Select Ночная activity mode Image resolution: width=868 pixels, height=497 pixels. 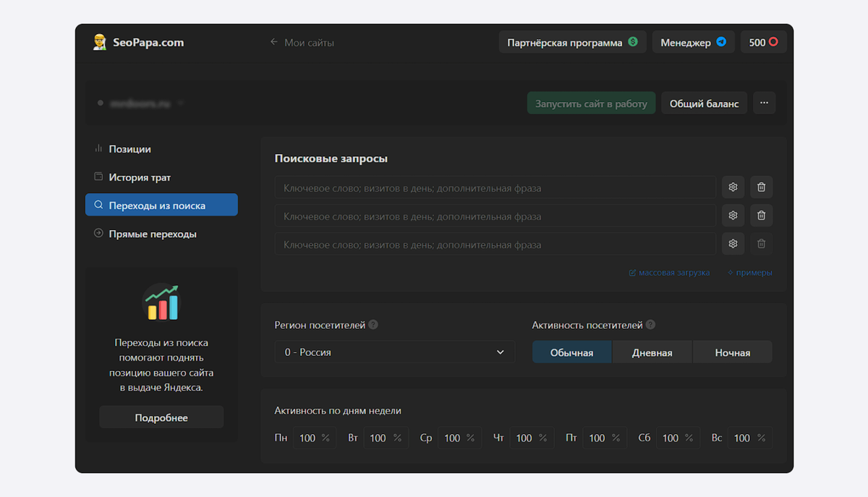pos(732,352)
